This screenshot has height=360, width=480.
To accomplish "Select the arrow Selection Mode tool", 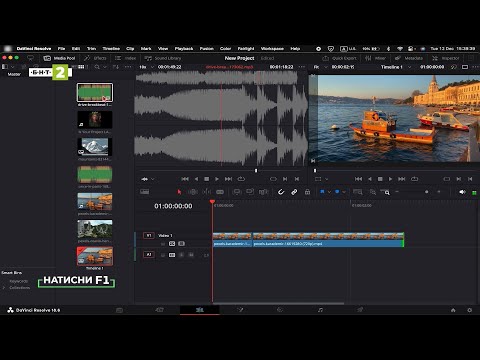I will pyautogui.click(x=179, y=192).
